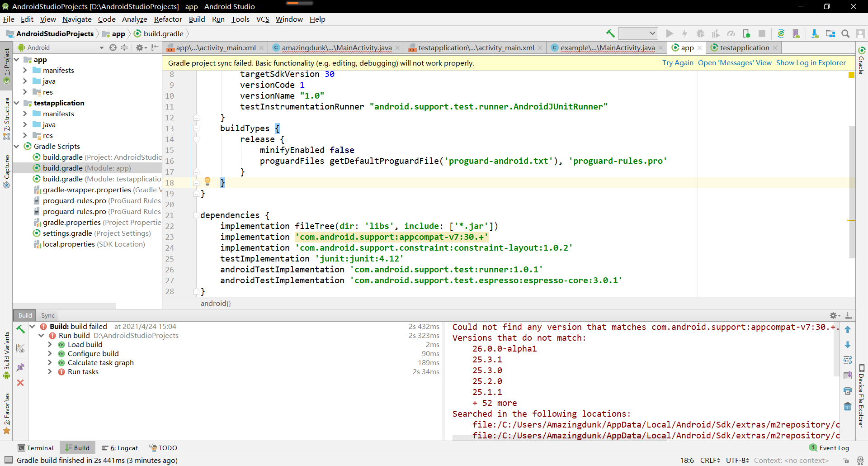Click the Apply Changes lightning icon

click(x=685, y=33)
